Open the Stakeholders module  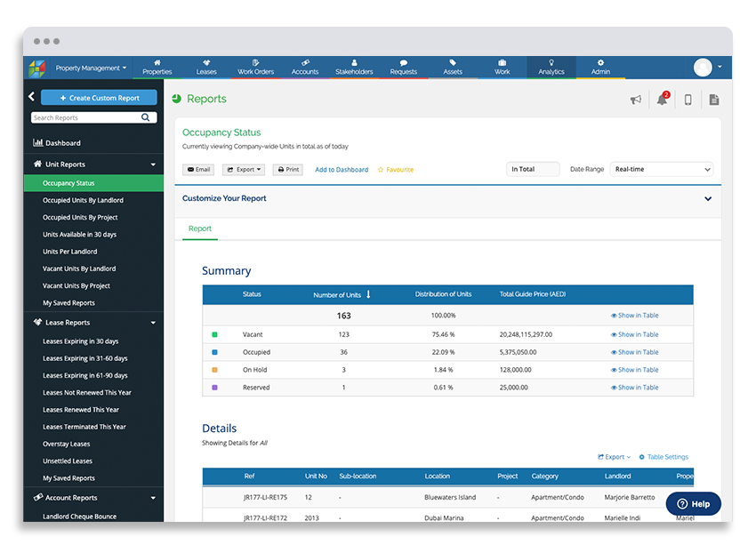coord(354,67)
